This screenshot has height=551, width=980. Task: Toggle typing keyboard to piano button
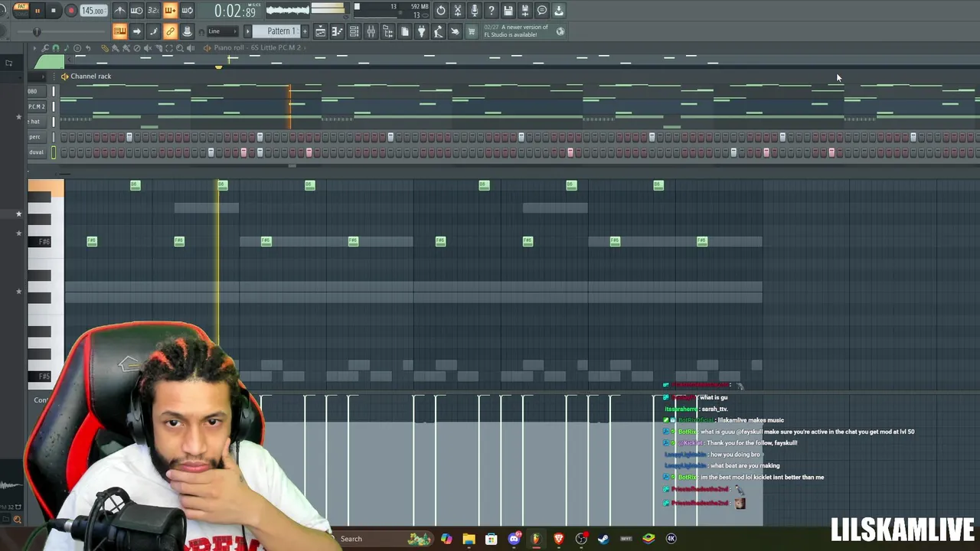point(119,31)
